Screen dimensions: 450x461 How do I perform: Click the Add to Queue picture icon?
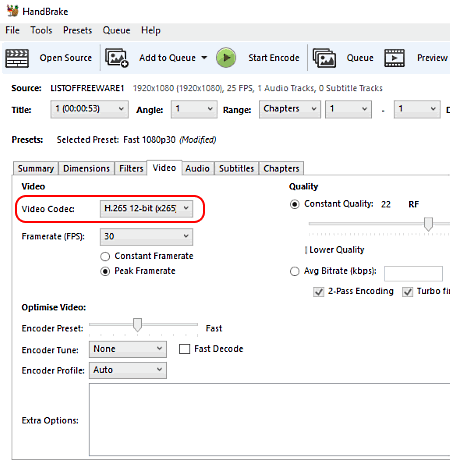coord(117,58)
